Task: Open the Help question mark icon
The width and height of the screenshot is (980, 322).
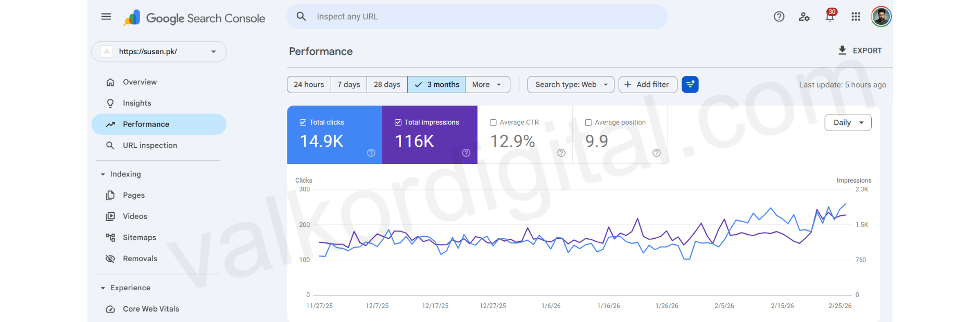Action: 778,17
